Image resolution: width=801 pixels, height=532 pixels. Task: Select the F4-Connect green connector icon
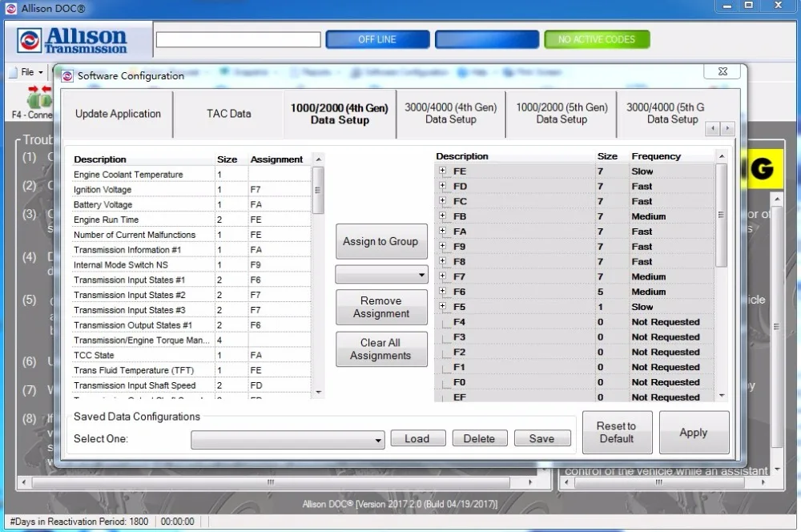click(x=38, y=100)
